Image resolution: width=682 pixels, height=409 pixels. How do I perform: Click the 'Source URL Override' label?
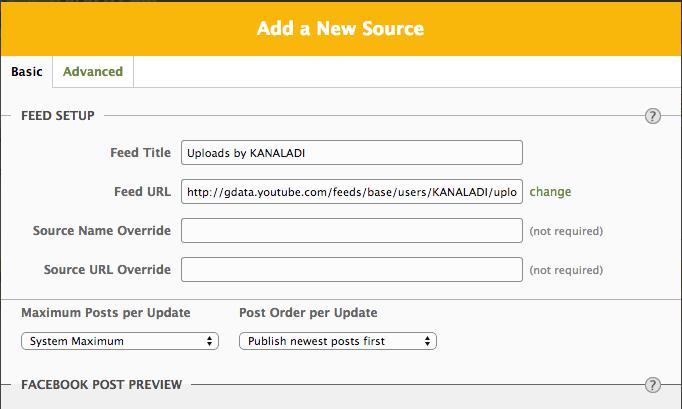107,270
